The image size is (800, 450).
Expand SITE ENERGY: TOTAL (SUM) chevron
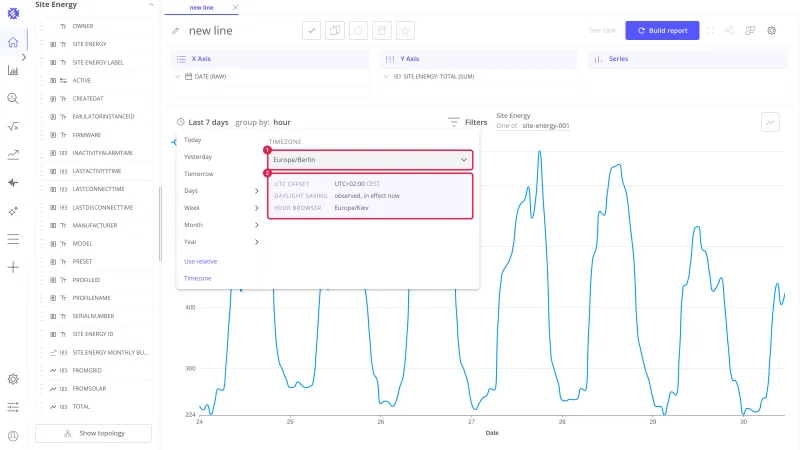point(386,77)
